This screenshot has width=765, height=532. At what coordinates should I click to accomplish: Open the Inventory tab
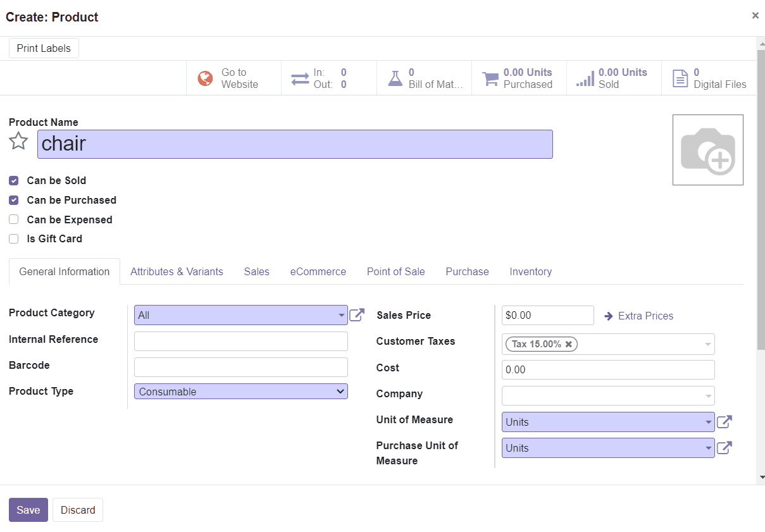click(x=530, y=271)
